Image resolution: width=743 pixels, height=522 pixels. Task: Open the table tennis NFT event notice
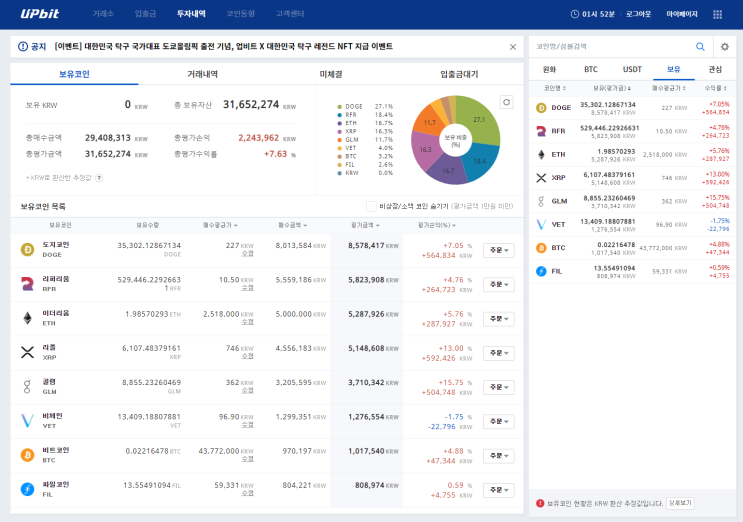(x=223, y=46)
